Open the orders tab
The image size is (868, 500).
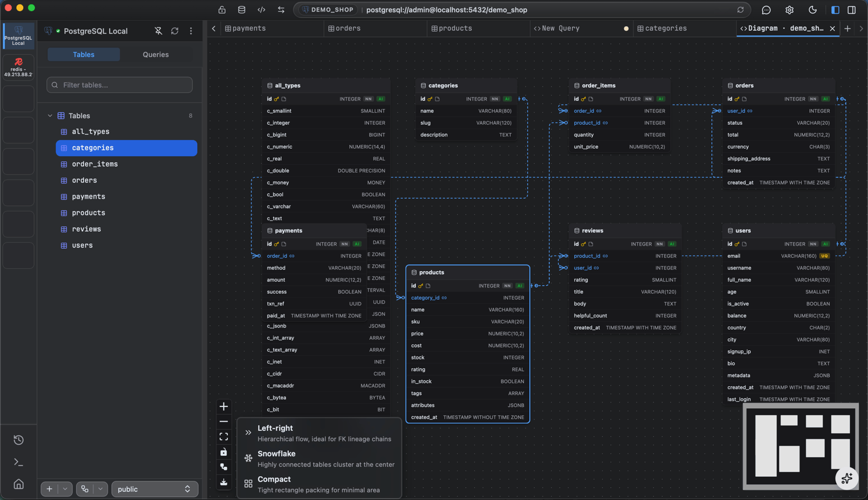coord(375,28)
